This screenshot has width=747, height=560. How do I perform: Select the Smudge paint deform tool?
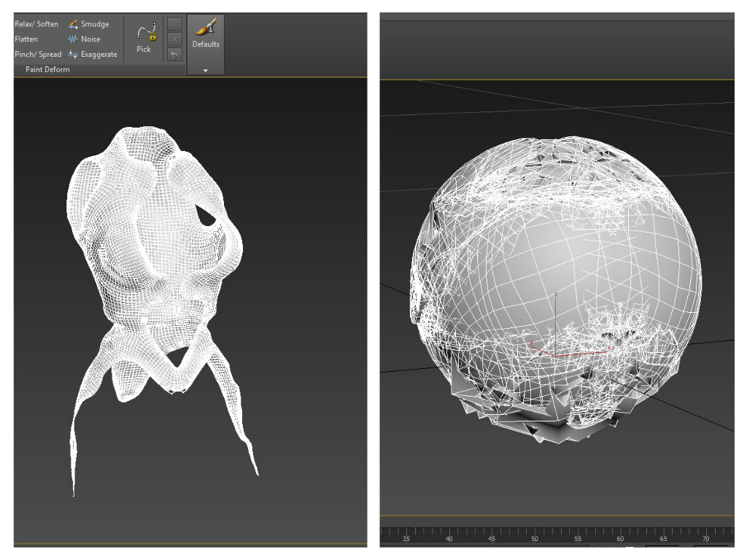tap(89, 24)
